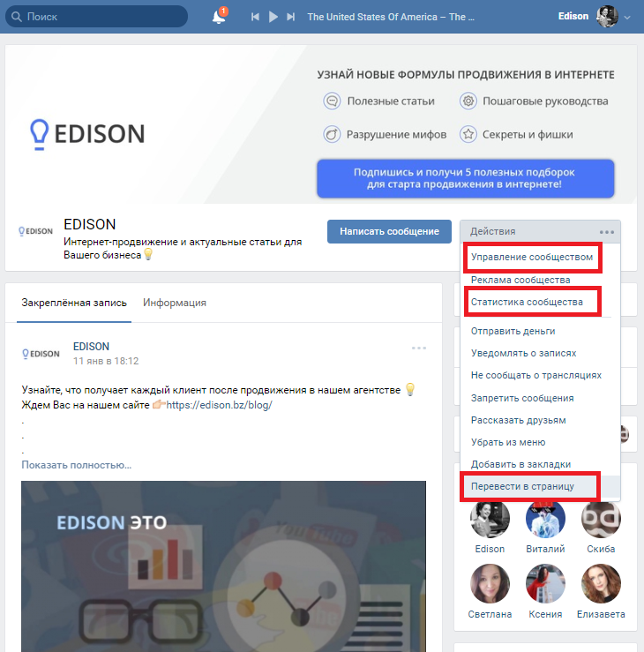
Task: Open the pinned post three-dots menu
Action: 419,348
